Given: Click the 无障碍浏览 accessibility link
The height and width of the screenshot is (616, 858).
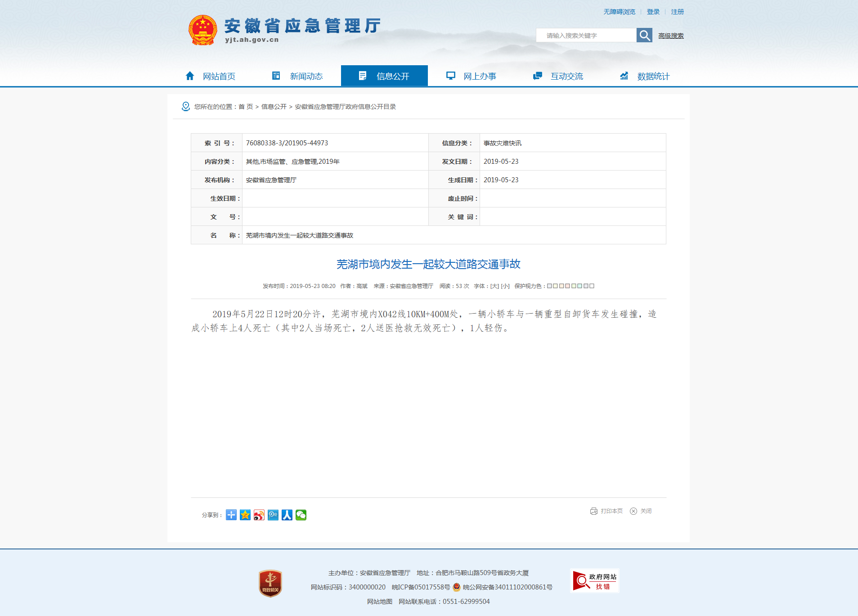Looking at the screenshot, I should pyautogui.click(x=619, y=12).
